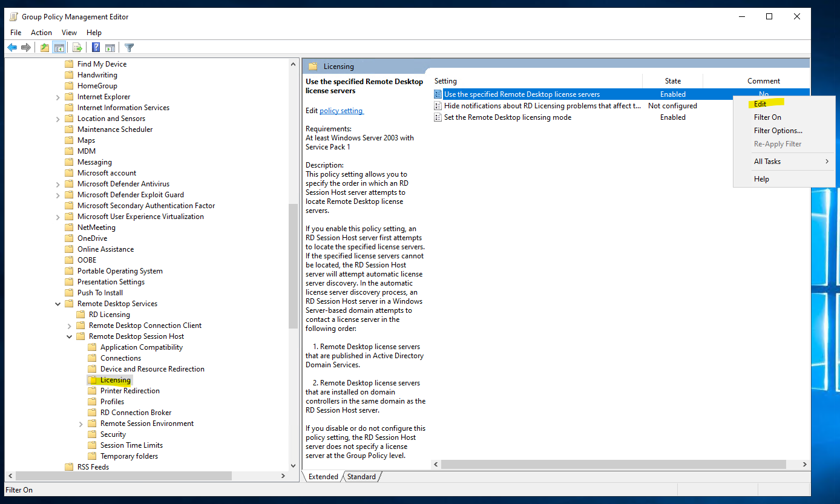840x504 pixels.
Task: Open the File menu
Action: (x=16, y=33)
